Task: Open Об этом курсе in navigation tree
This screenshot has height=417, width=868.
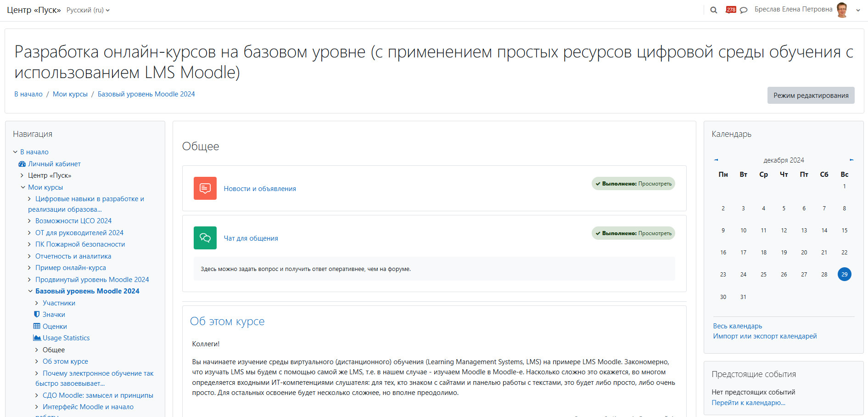Action: tap(65, 361)
